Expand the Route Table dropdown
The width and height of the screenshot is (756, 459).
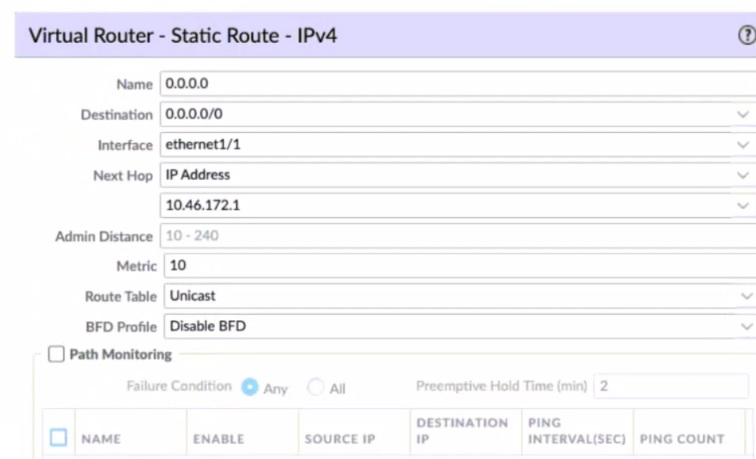pyautogui.click(x=745, y=296)
